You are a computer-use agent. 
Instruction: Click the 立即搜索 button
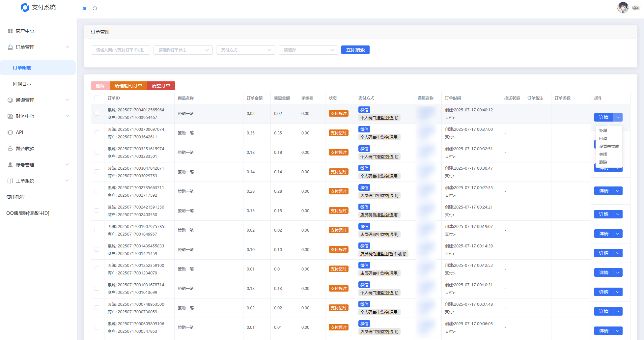pos(355,50)
